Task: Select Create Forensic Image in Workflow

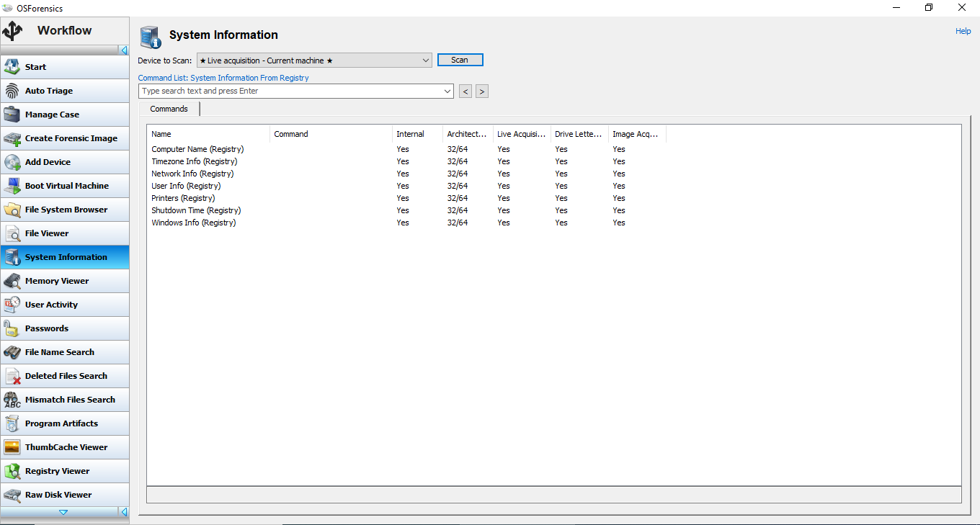Action: pyautogui.click(x=65, y=138)
